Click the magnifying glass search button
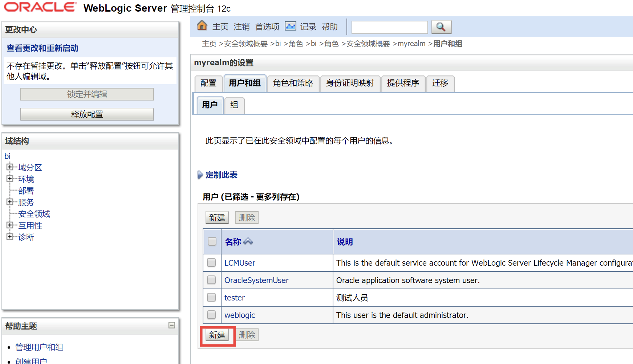Screen dimensions: 633x364 [441, 27]
